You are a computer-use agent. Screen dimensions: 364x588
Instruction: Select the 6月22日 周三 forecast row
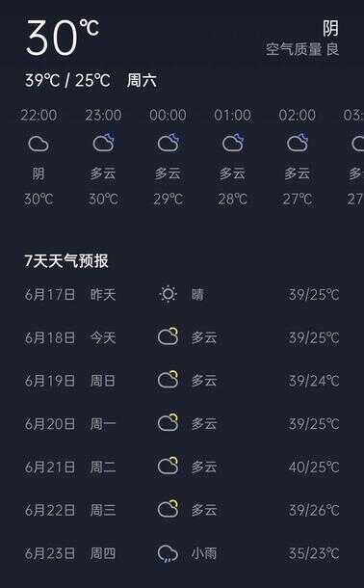182,510
